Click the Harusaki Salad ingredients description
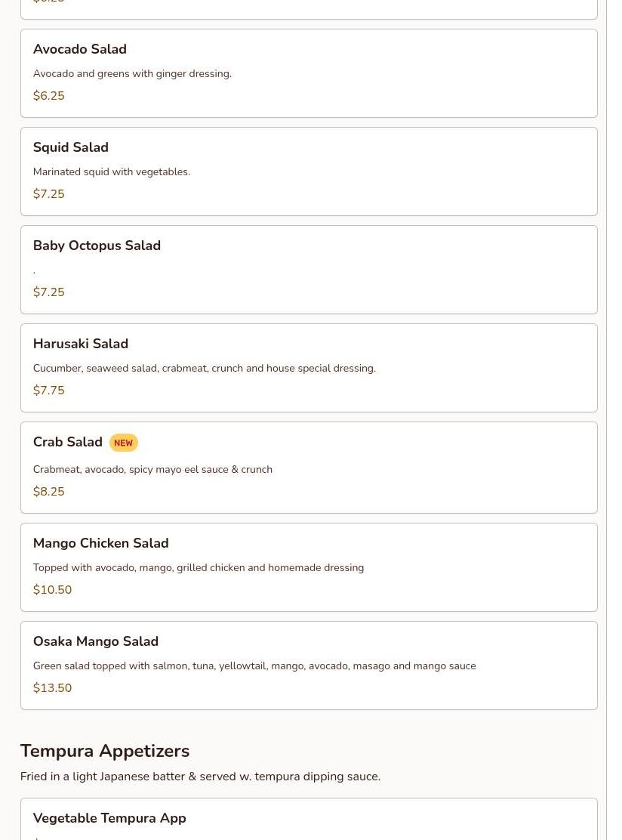The width and height of the screenshot is (622, 840). [204, 369]
